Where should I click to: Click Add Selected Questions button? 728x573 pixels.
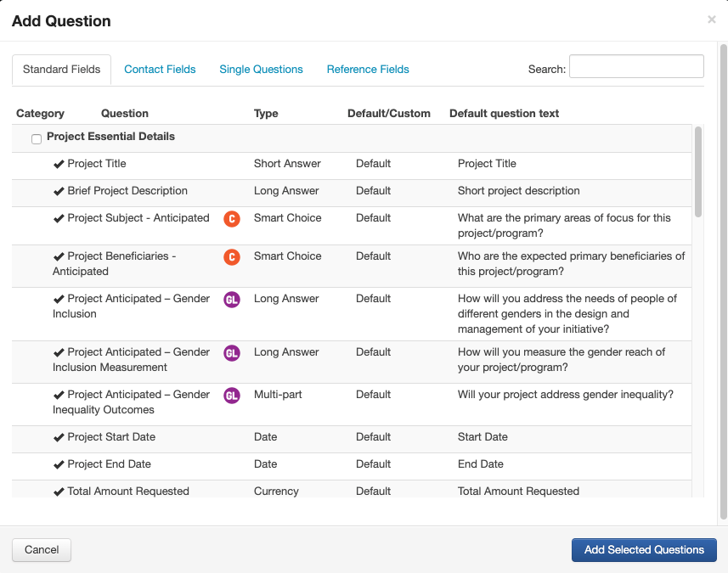point(643,549)
